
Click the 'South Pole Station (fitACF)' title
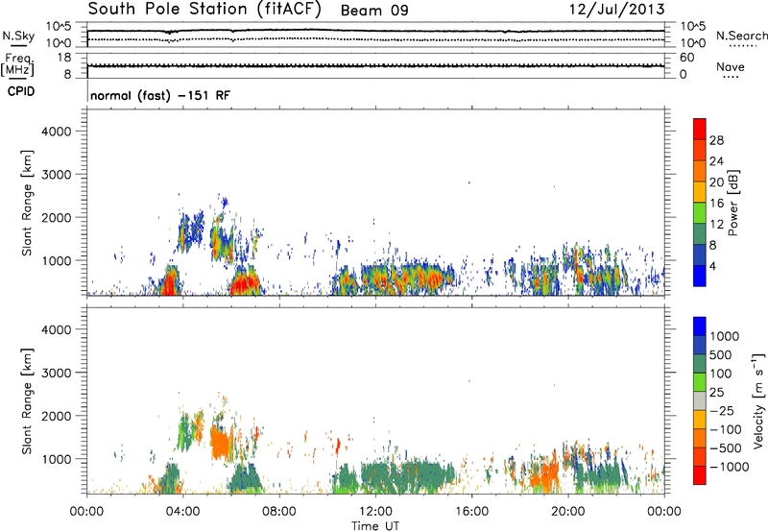204,10
